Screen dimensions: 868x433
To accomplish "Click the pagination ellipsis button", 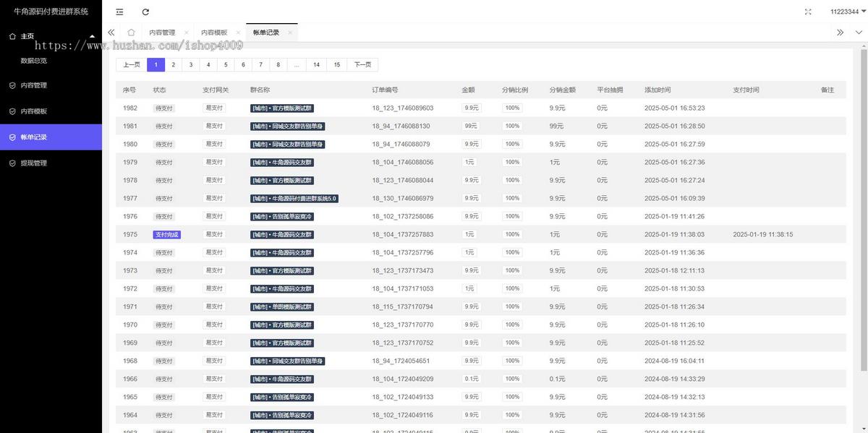I will click(297, 64).
